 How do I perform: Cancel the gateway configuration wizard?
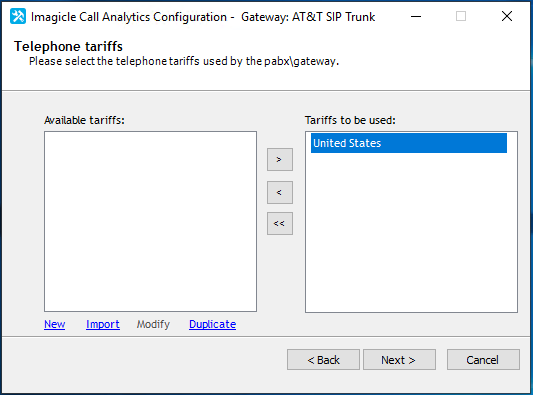coord(483,360)
